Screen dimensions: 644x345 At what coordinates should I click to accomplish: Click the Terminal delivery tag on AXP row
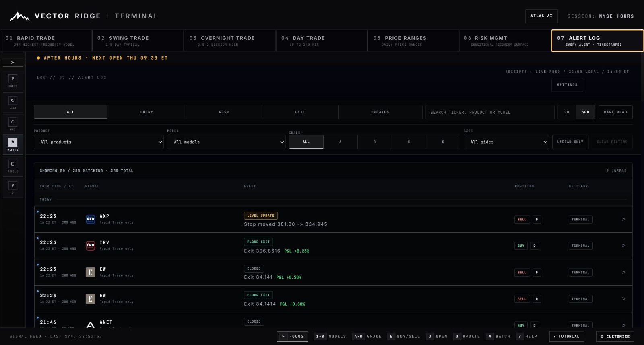pyautogui.click(x=580, y=220)
